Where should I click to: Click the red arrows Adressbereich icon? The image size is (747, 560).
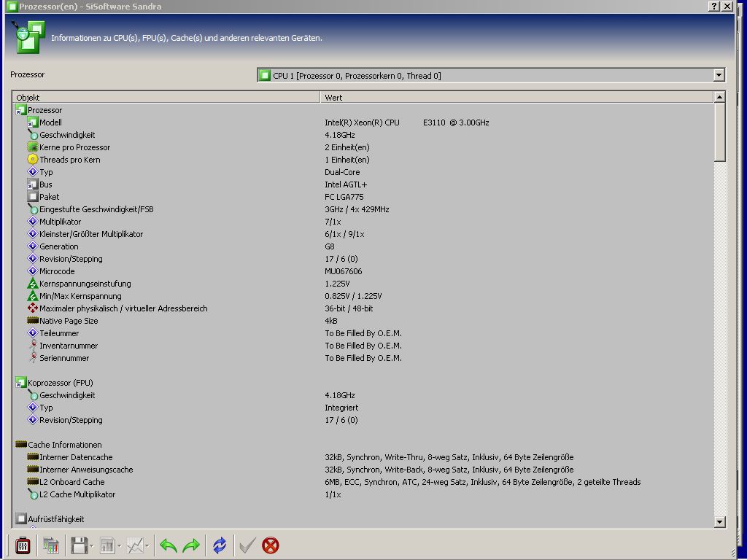point(32,308)
